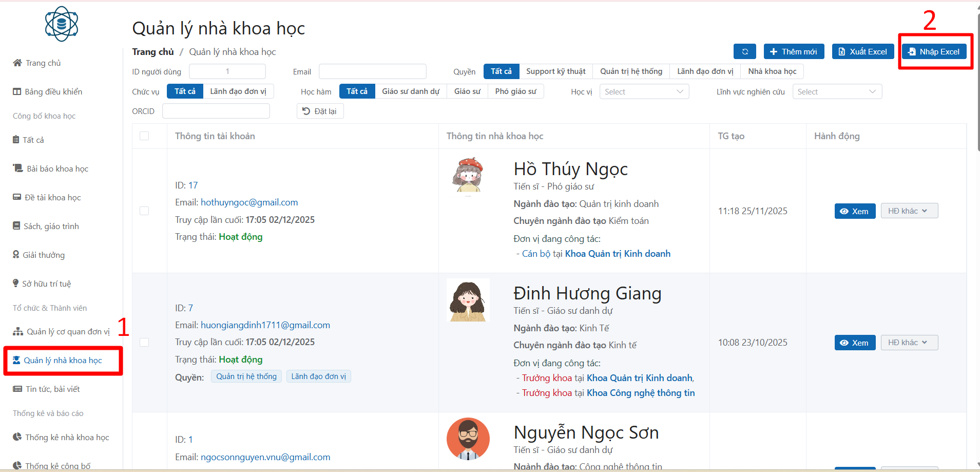This screenshot has height=472, width=980.
Task: Click Nhập Excel import button
Action: 934,52
